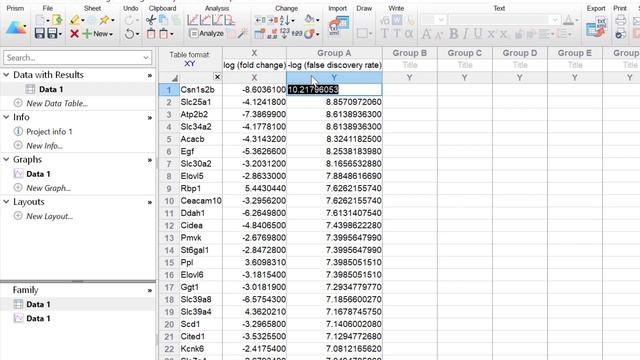Click the paint bucket fill icon
Image resolution: width=640 pixels, height=360 pixels.
(x=310, y=19)
